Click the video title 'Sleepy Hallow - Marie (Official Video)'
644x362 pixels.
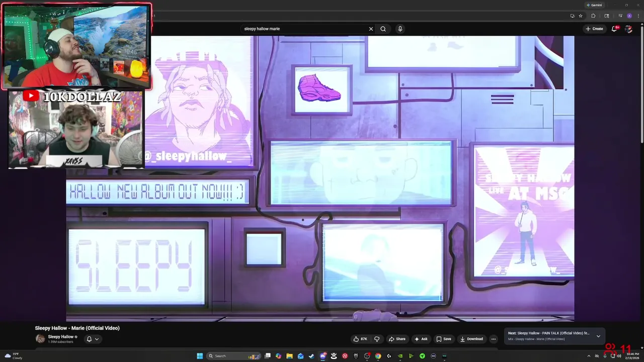pyautogui.click(x=77, y=328)
